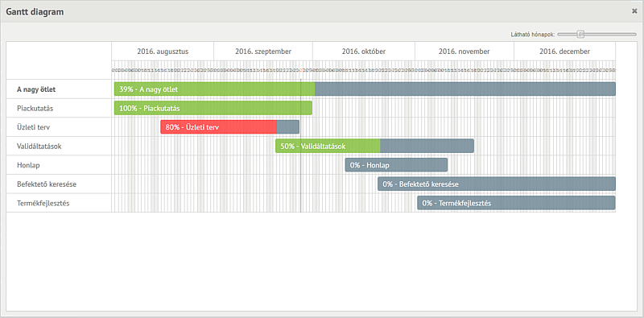This screenshot has height=318, width=644.
Task: Select the A nagy ötlet row label
Action: pyautogui.click(x=36, y=89)
